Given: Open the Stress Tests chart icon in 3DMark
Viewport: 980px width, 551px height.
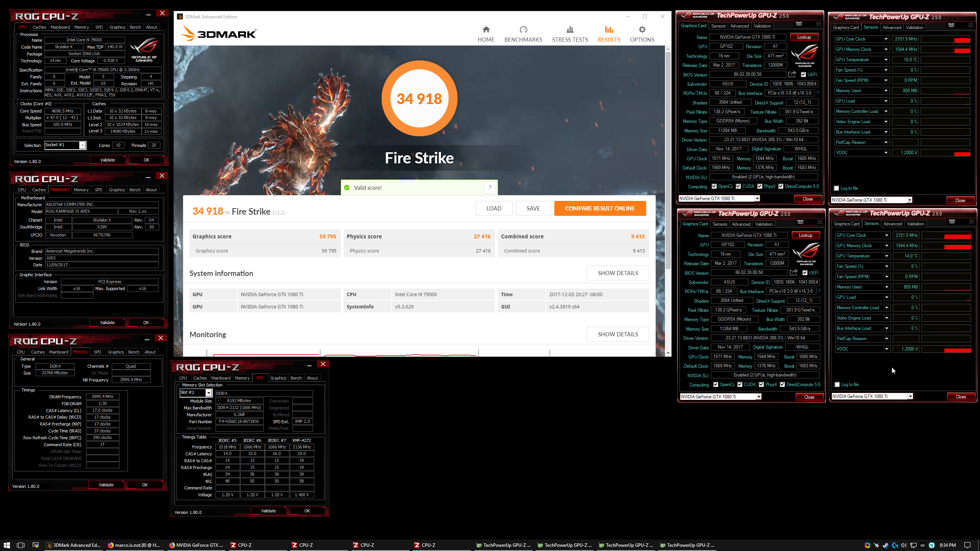Looking at the screenshot, I should (x=570, y=29).
